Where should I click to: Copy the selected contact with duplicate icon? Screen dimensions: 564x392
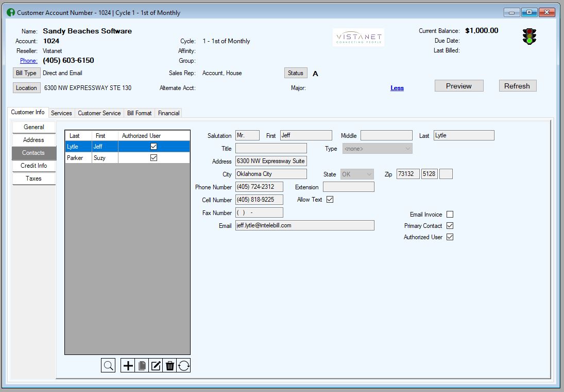click(142, 366)
